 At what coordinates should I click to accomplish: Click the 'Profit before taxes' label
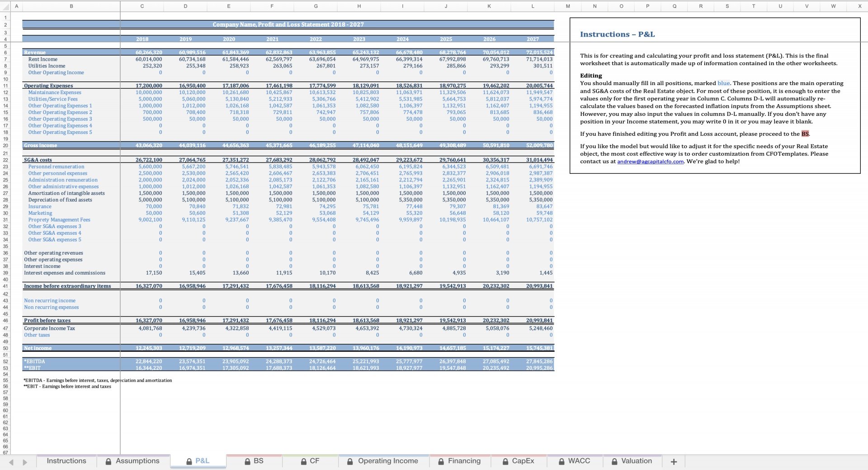coord(47,320)
